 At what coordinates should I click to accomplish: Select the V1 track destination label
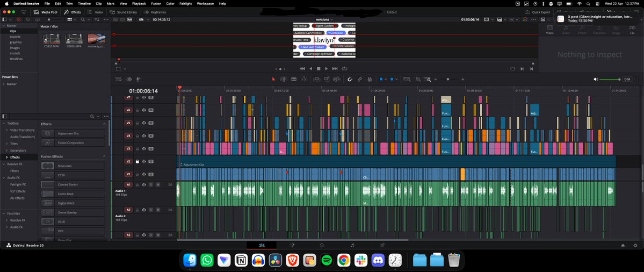click(128, 174)
